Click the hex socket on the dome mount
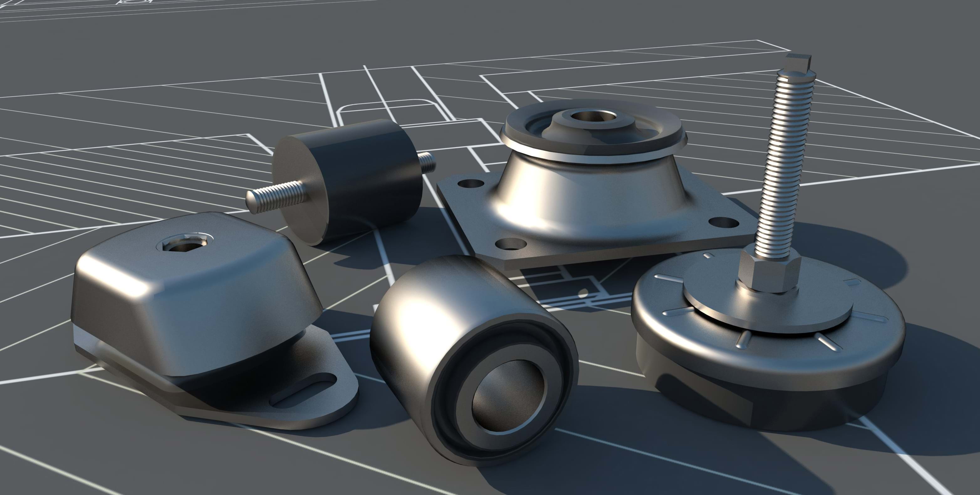This screenshot has height=495, width=980. click(x=185, y=244)
